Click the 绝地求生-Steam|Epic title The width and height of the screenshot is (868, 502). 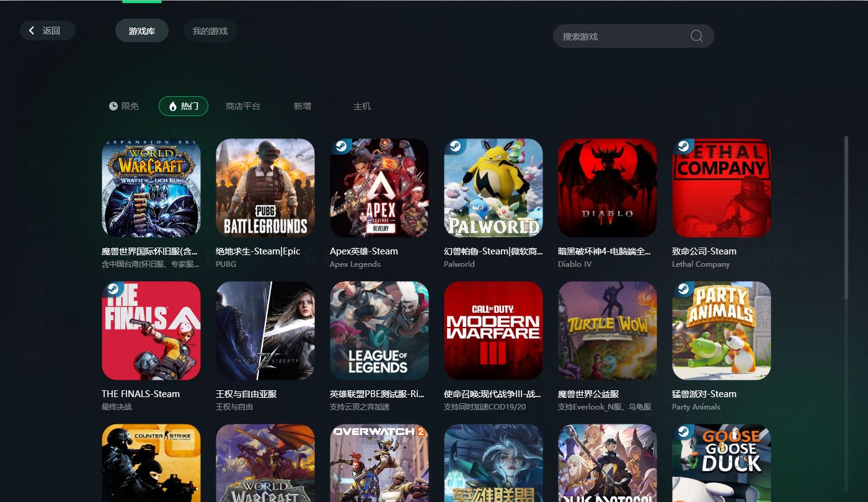click(258, 251)
